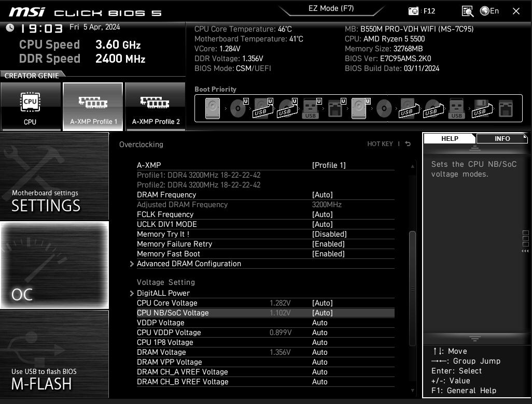Open DRAM Frequency [Auto] dropdown
This screenshot has width=532, height=404.
323,195
